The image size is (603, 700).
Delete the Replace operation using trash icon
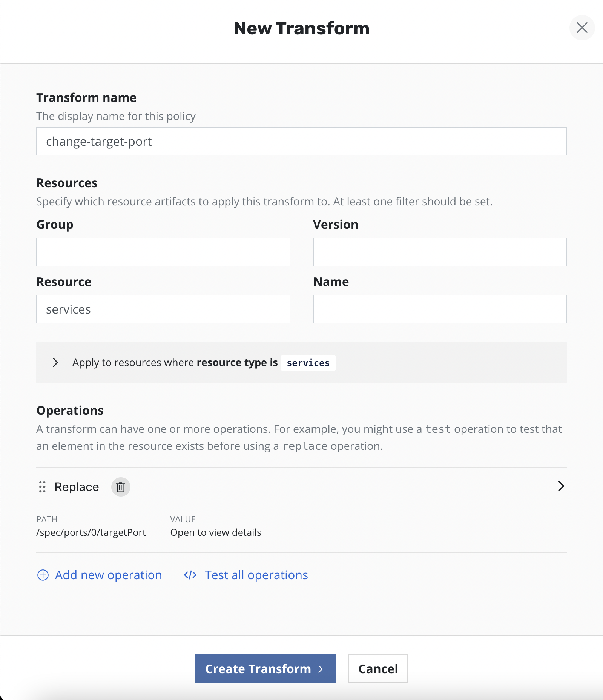click(x=121, y=487)
